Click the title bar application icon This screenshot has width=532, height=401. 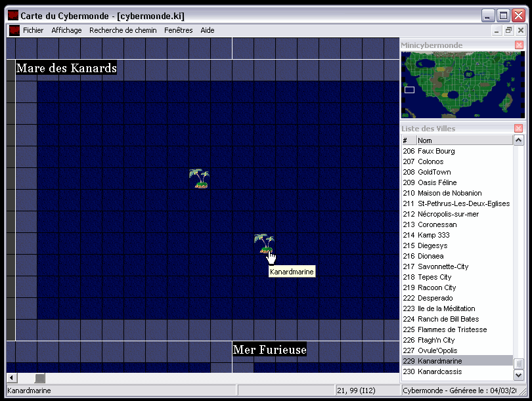(12, 15)
